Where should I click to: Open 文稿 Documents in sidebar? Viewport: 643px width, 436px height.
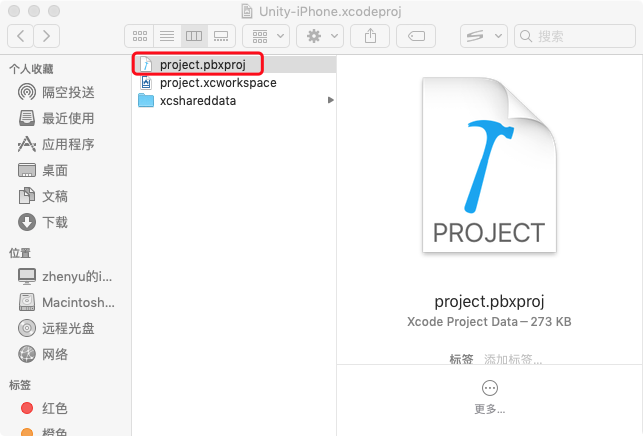(43, 196)
